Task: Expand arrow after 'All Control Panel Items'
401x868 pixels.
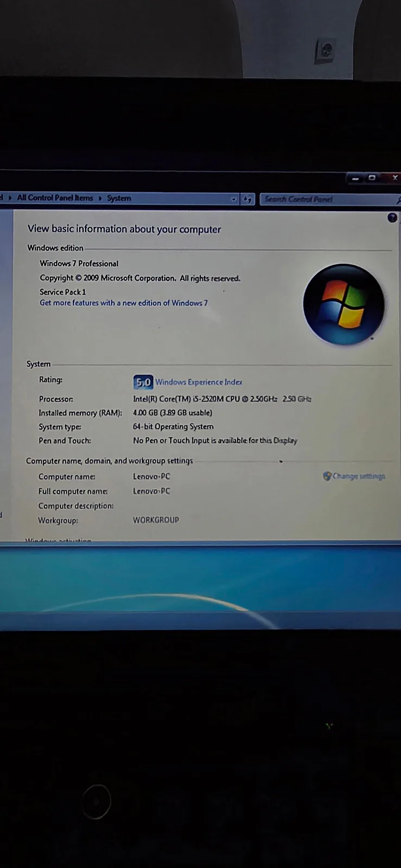Action: coord(100,198)
